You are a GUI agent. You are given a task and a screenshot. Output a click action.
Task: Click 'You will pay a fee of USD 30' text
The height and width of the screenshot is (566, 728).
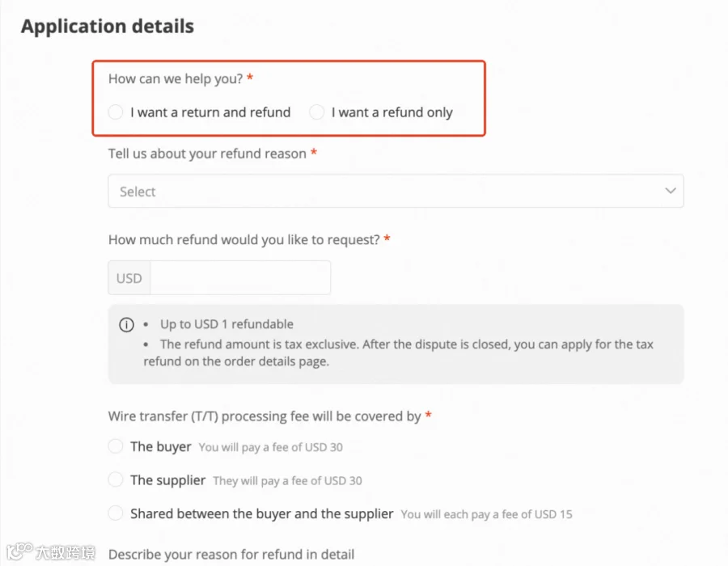[x=271, y=447]
